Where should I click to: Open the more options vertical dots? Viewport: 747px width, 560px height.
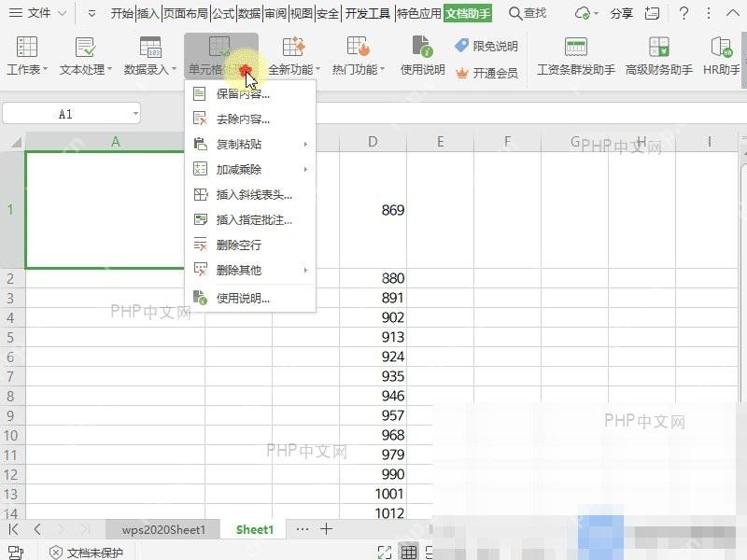click(709, 13)
